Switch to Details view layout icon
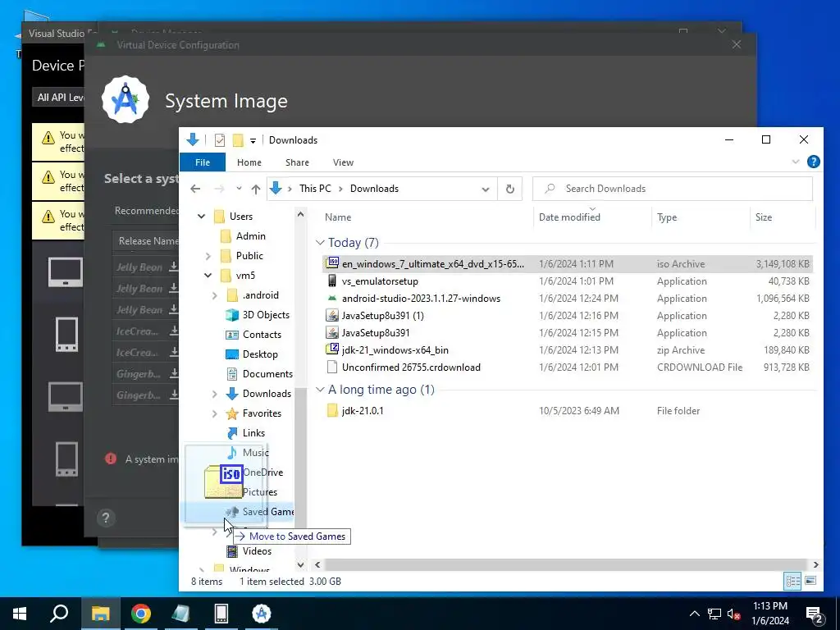The image size is (840, 630). click(793, 581)
